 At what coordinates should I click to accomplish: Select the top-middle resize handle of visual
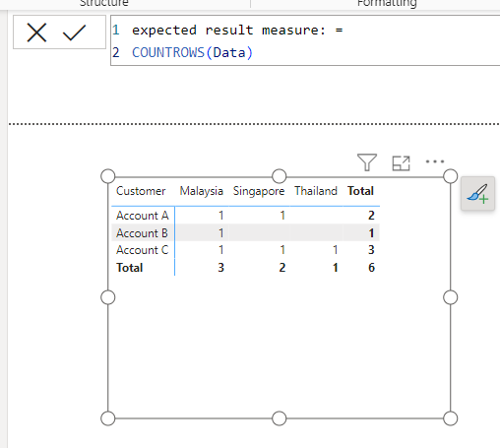[280, 176]
